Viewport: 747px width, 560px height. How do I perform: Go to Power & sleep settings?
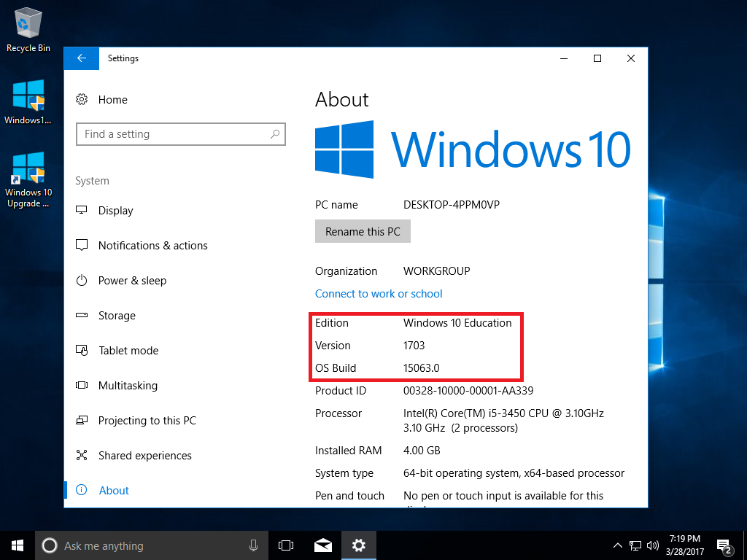click(132, 281)
